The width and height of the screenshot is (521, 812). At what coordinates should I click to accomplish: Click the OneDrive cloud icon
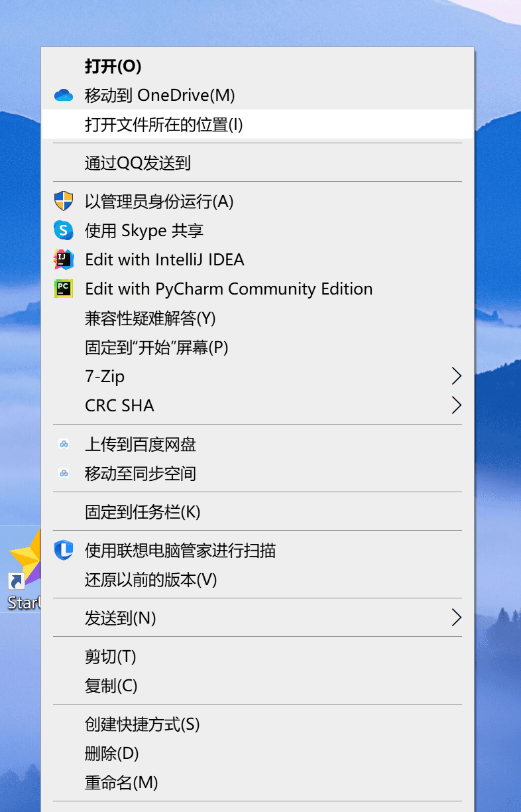tap(64, 96)
